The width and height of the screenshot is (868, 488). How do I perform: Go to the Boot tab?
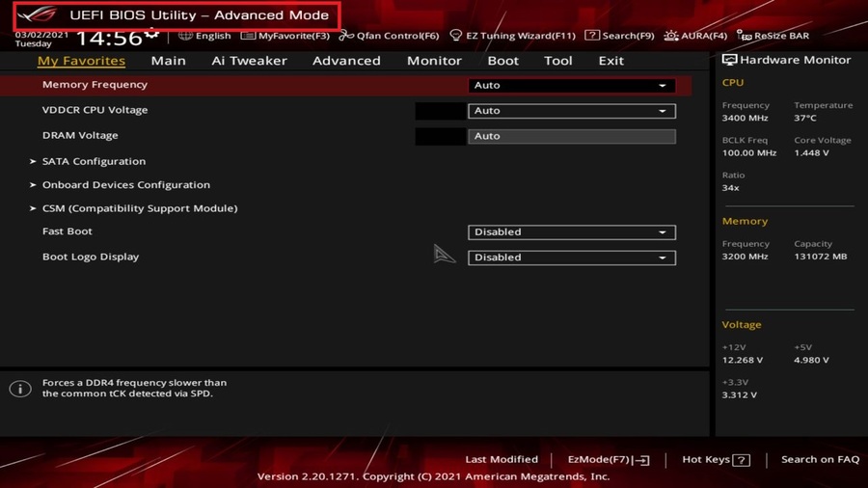502,61
